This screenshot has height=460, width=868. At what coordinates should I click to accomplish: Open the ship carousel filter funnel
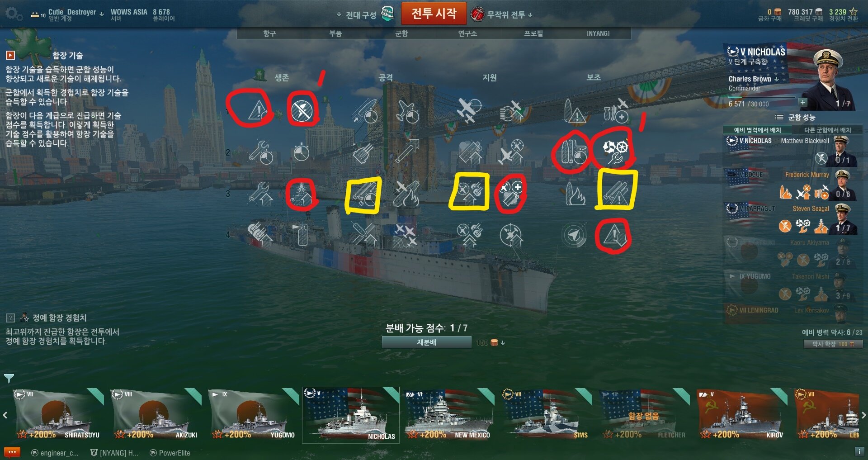pyautogui.click(x=9, y=378)
